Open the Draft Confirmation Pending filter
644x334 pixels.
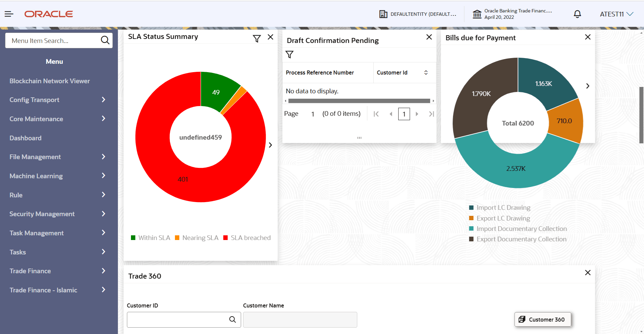(289, 54)
